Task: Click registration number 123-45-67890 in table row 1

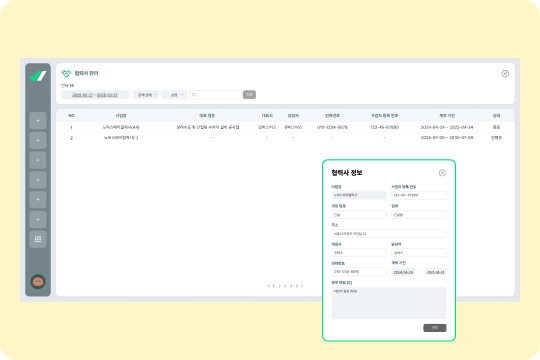Action: pyautogui.click(x=384, y=127)
